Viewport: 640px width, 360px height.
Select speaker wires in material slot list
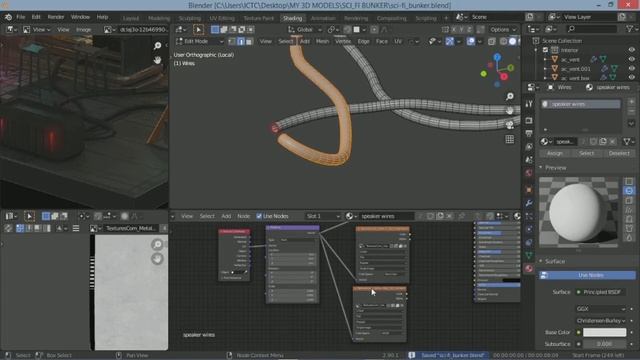581,104
